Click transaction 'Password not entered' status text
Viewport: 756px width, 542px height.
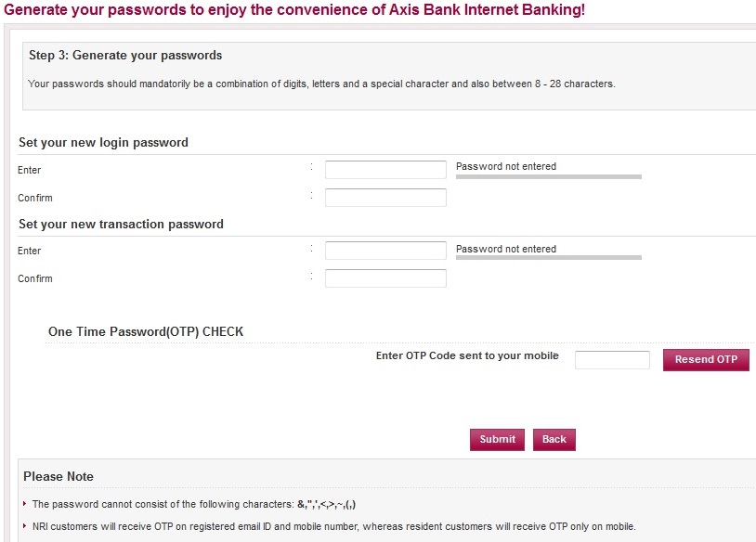[x=506, y=249]
